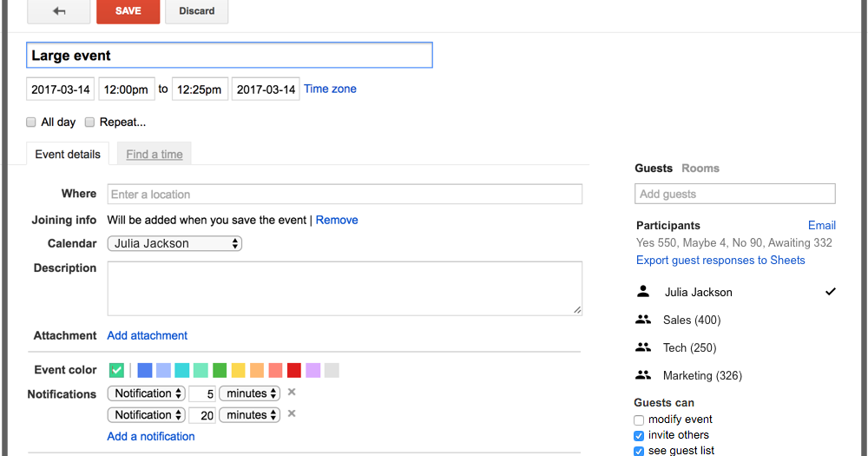The height and width of the screenshot is (456, 868).
Task: Enable the All day checkbox
Action: click(31, 122)
